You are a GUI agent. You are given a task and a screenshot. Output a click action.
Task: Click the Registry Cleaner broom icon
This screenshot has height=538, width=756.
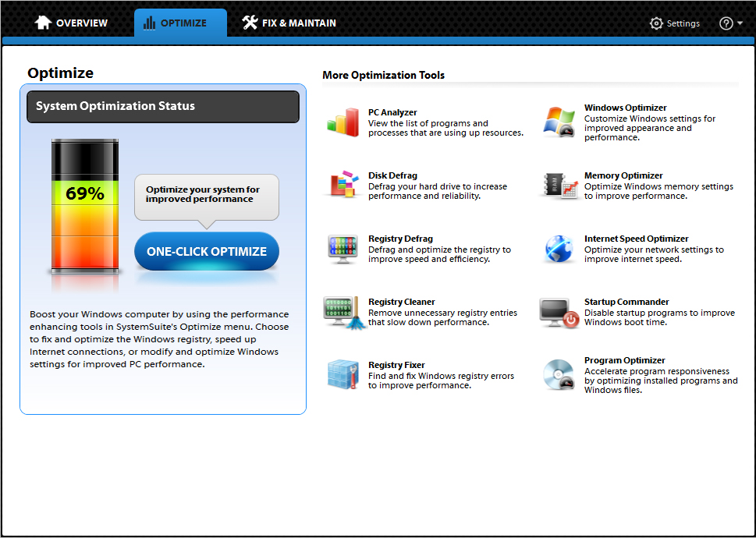[x=343, y=312]
